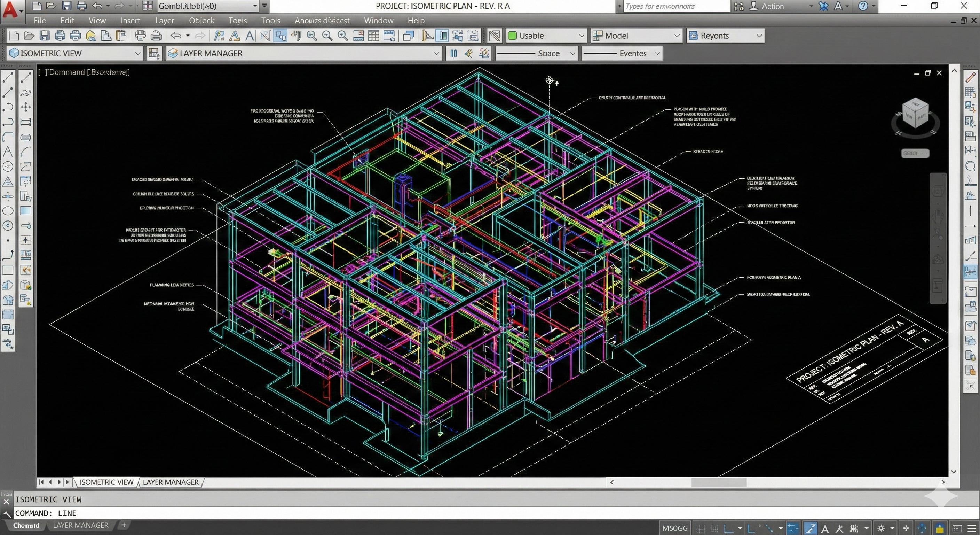The height and width of the screenshot is (535, 980).
Task: Open the Window menu
Action: click(x=379, y=21)
